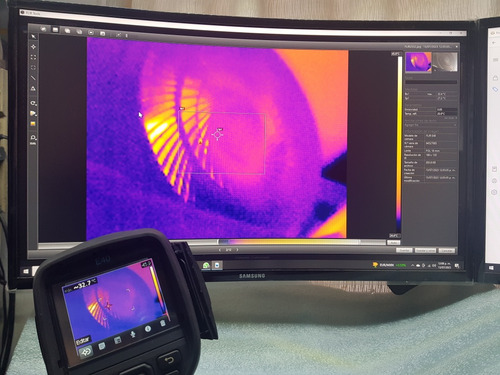Select the zoom magnifier tool
The image size is (500, 375).
coord(33,137)
